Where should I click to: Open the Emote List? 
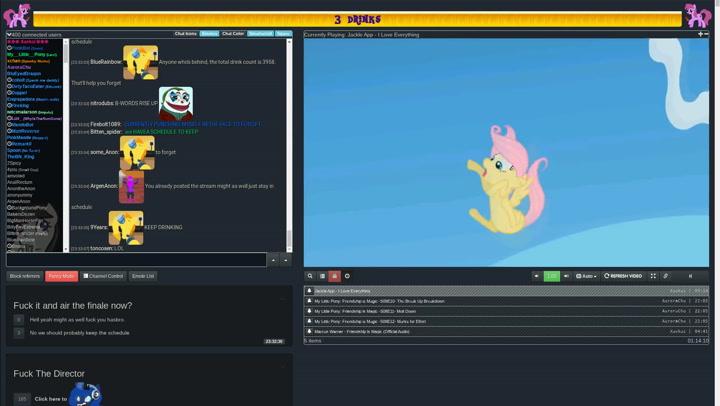pos(143,276)
